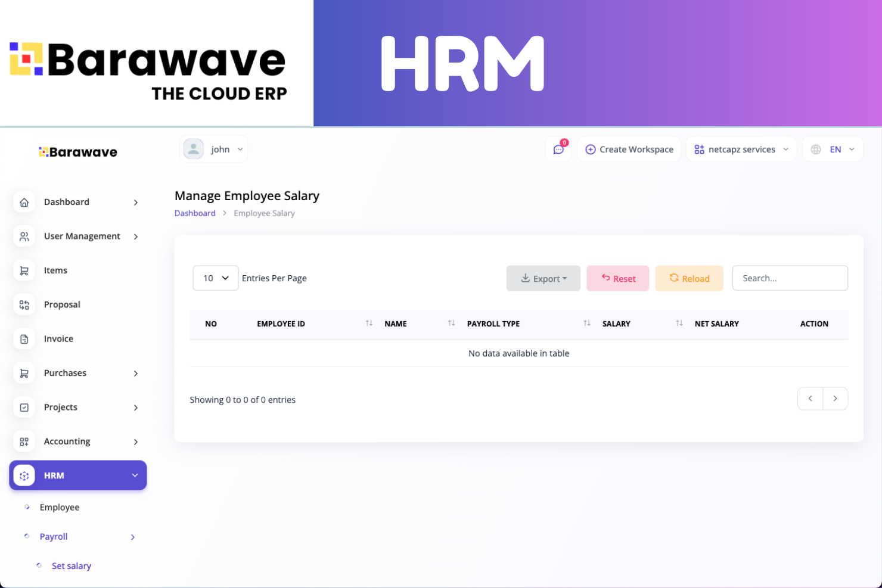Click the Projects checkbox-style icon
Viewport: 882px width, 588px height.
point(24,407)
